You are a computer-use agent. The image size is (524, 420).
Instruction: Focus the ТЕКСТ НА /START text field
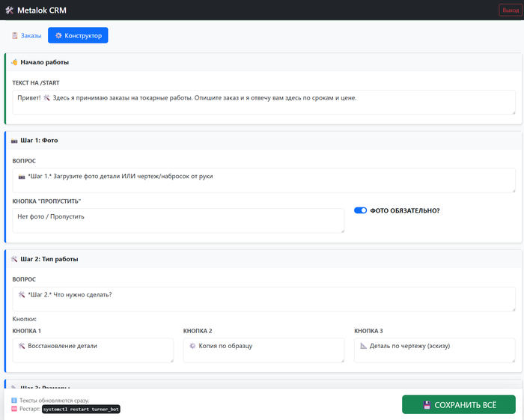(263, 102)
